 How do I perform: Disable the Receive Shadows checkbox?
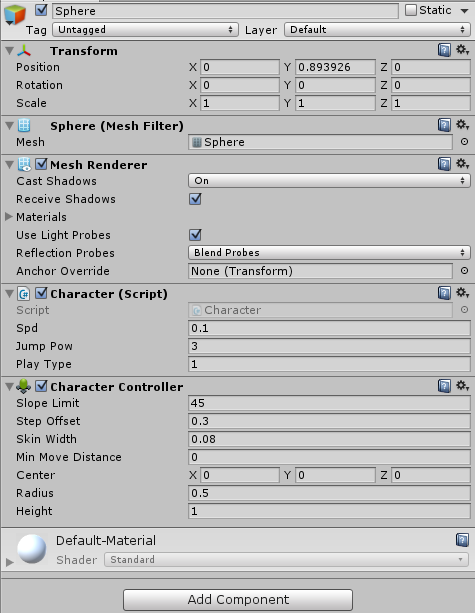(195, 199)
